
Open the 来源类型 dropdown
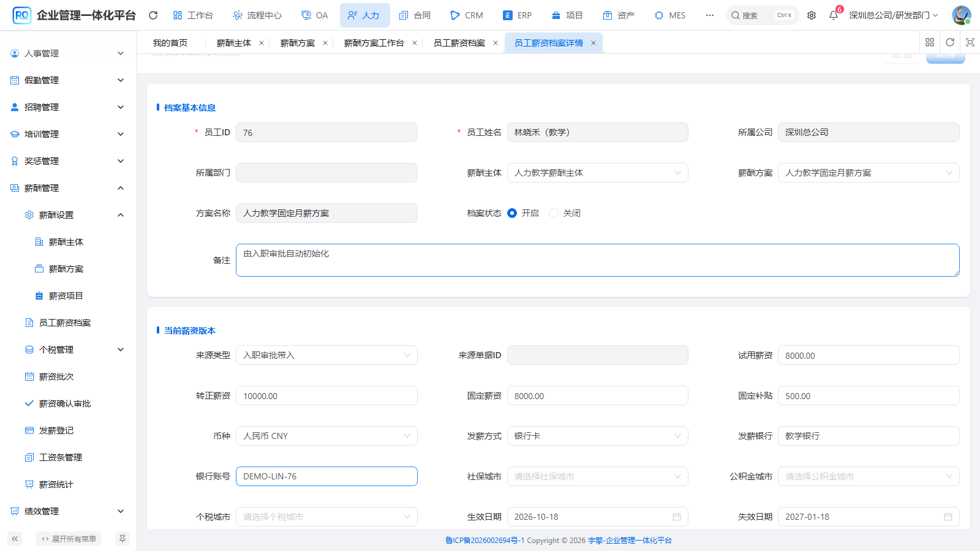326,355
